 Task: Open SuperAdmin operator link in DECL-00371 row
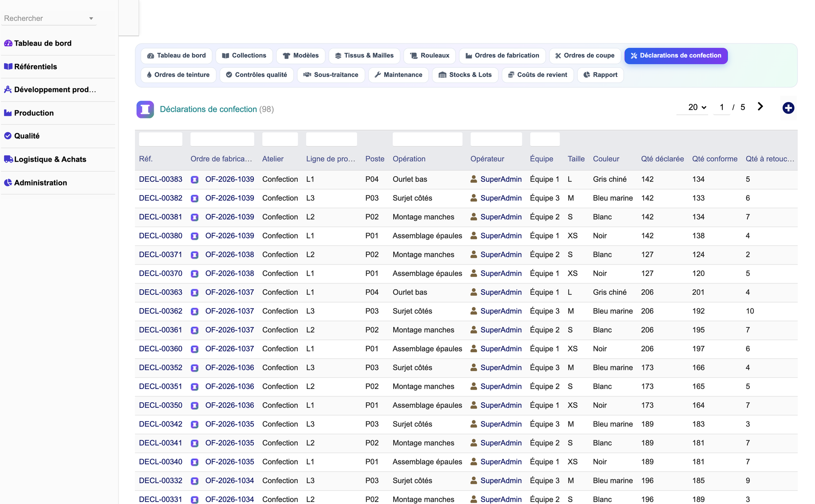click(x=501, y=255)
